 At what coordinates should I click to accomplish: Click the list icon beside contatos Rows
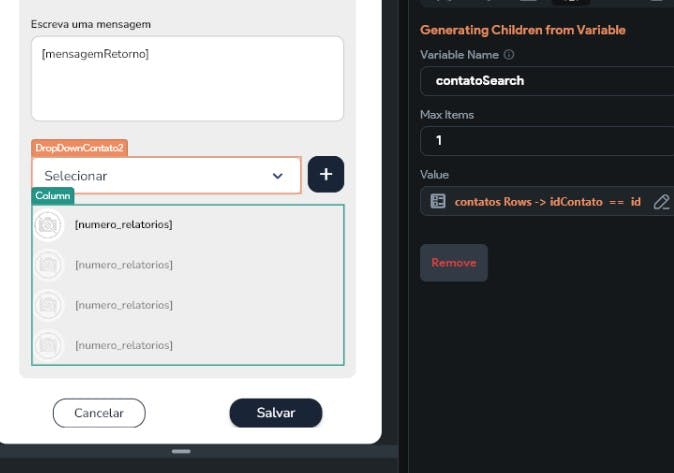click(438, 201)
